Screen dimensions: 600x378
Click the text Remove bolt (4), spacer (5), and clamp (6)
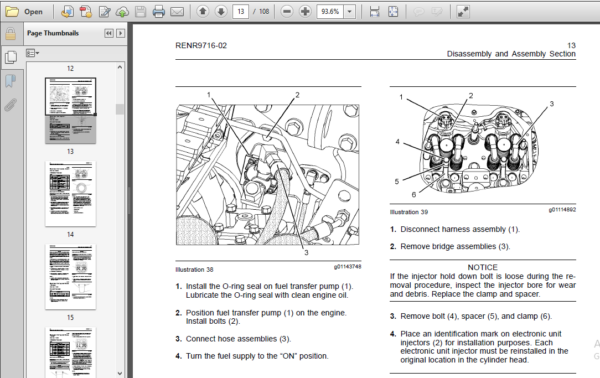(476, 316)
